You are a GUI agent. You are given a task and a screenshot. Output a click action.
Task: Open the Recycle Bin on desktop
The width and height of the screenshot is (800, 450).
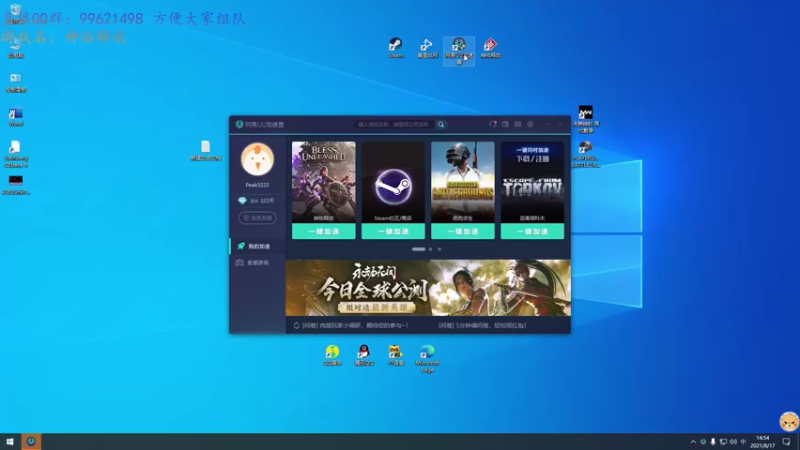[x=15, y=14]
